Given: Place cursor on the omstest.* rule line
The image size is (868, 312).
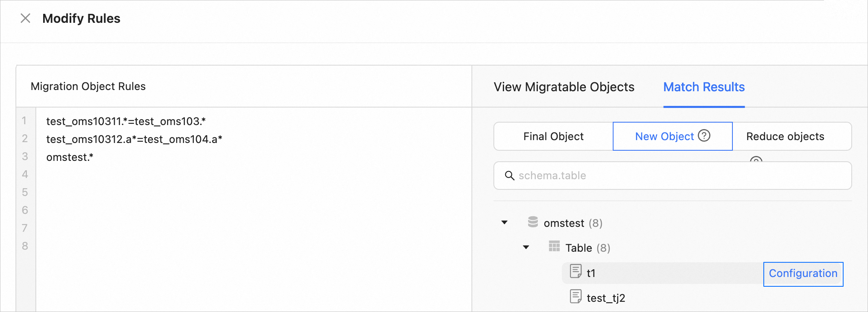Looking at the screenshot, I should [x=70, y=157].
